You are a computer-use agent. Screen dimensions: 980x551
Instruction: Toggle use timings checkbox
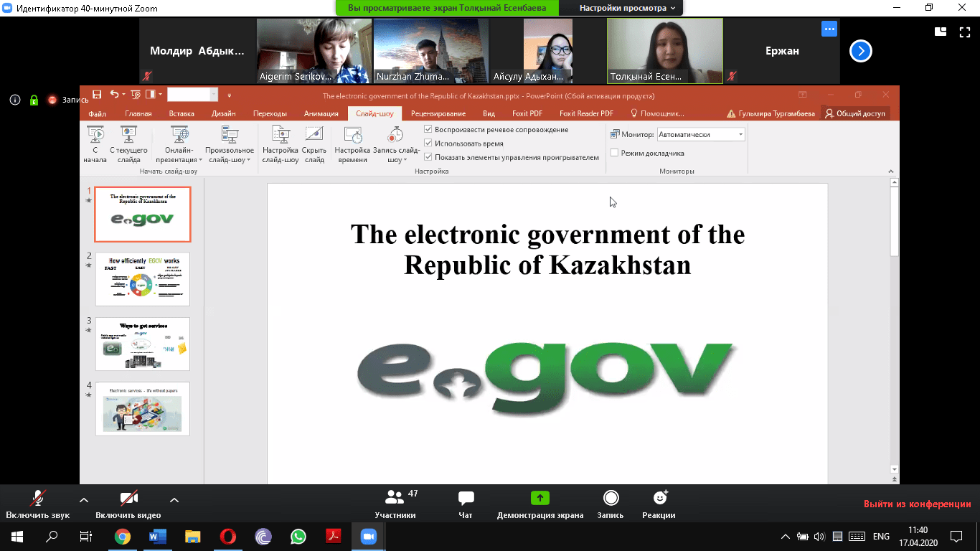click(x=428, y=143)
